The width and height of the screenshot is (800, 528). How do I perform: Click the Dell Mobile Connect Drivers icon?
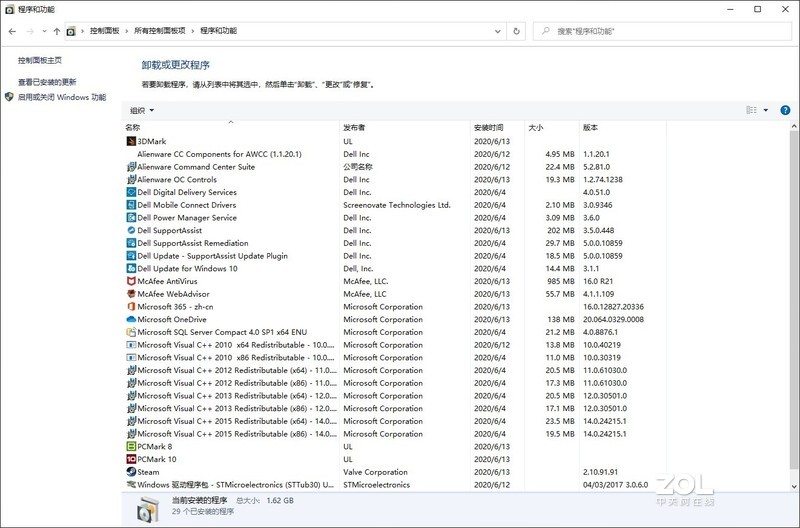click(x=131, y=205)
